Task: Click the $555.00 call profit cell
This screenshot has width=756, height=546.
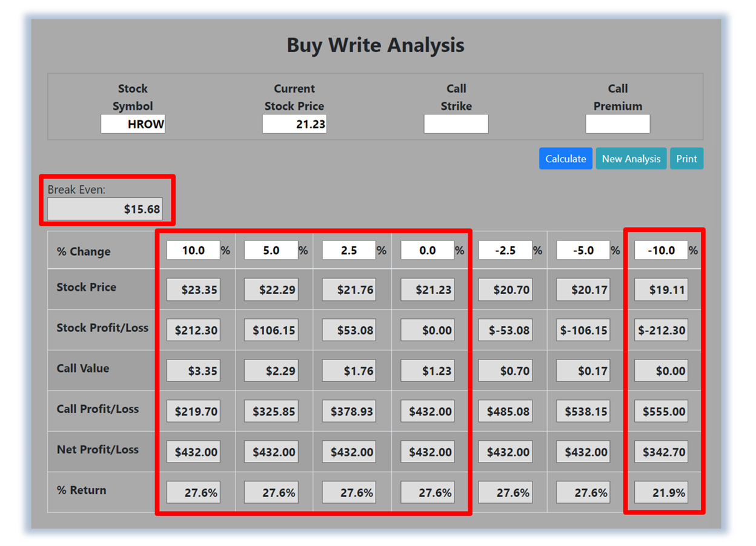Action: [x=661, y=412]
